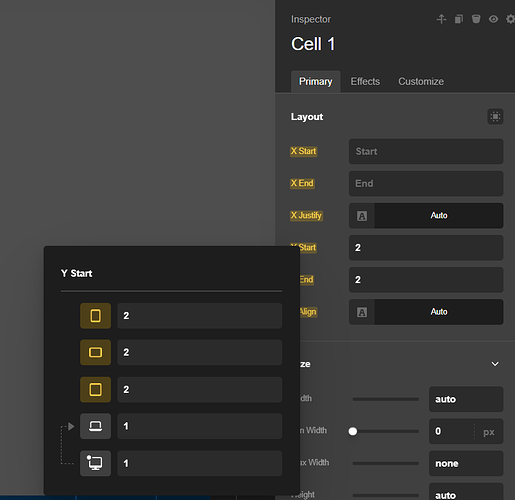The image size is (515, 500).
Task: Click the duplicate element icon in Inspector
Action: 459,19
